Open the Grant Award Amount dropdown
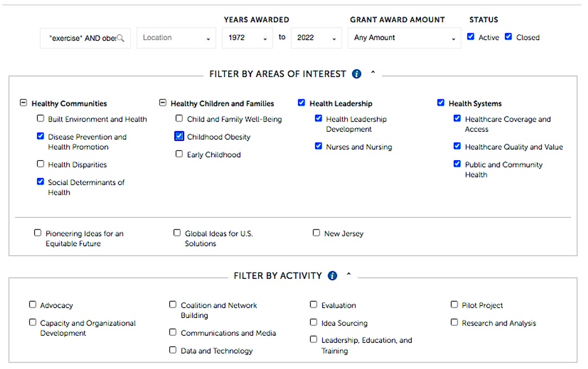The image size is (588, 369). 404,38
